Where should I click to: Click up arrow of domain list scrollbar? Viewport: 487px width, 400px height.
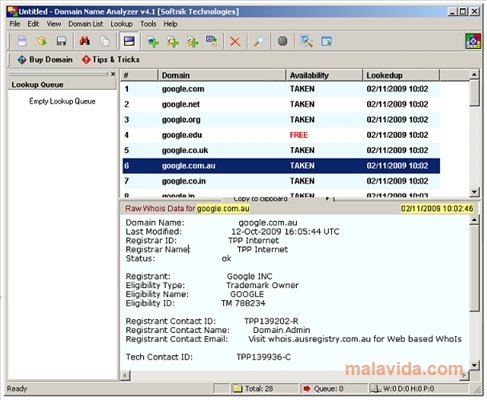tap(474, 74)
